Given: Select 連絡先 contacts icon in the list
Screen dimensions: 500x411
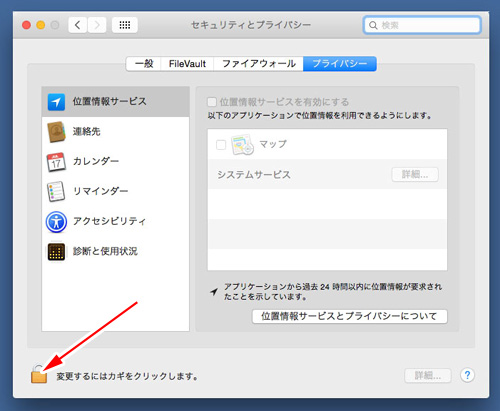Looking at the screenshot, I should 56,132.
